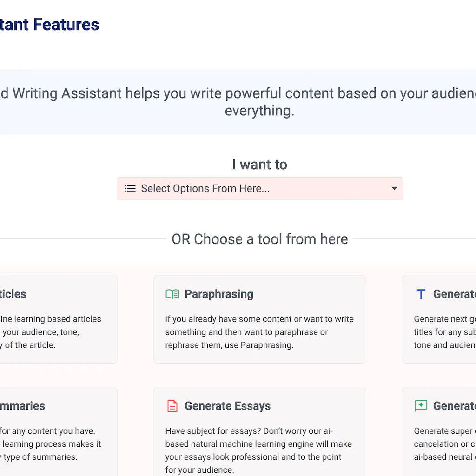The image size is (476, 476).
Task: Click the red document icon for Essays
Action: click(x=172, y=406)
